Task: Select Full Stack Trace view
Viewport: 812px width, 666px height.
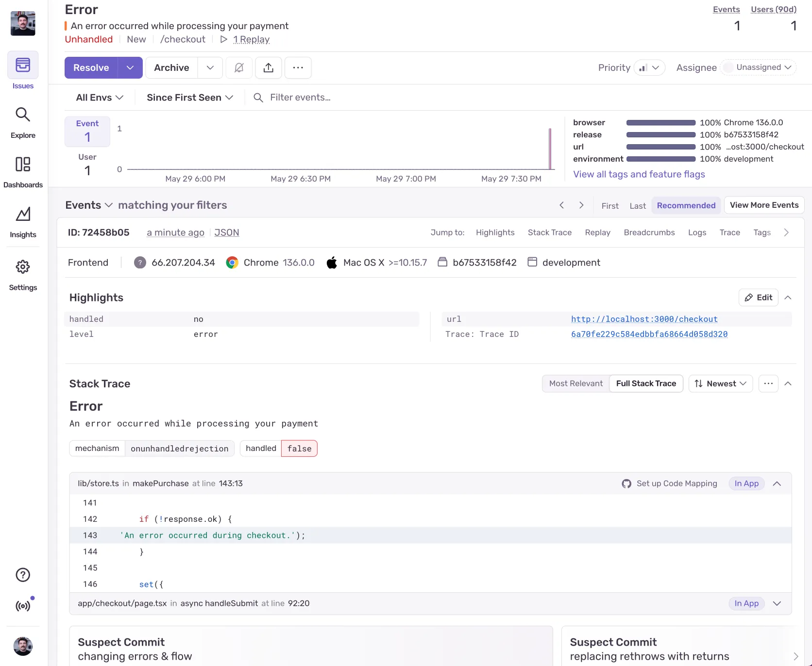Action: [x=646, y=383]
